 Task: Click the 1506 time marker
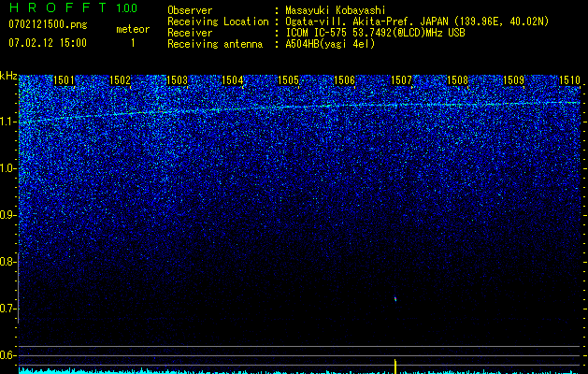coord(344,80)
